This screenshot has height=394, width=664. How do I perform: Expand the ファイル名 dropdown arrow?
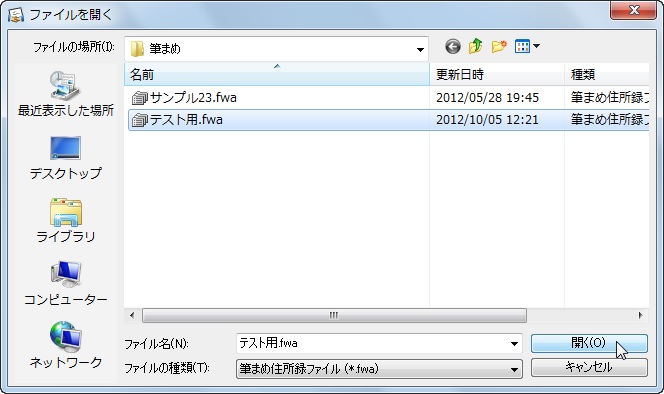click(x=514, y=344)
